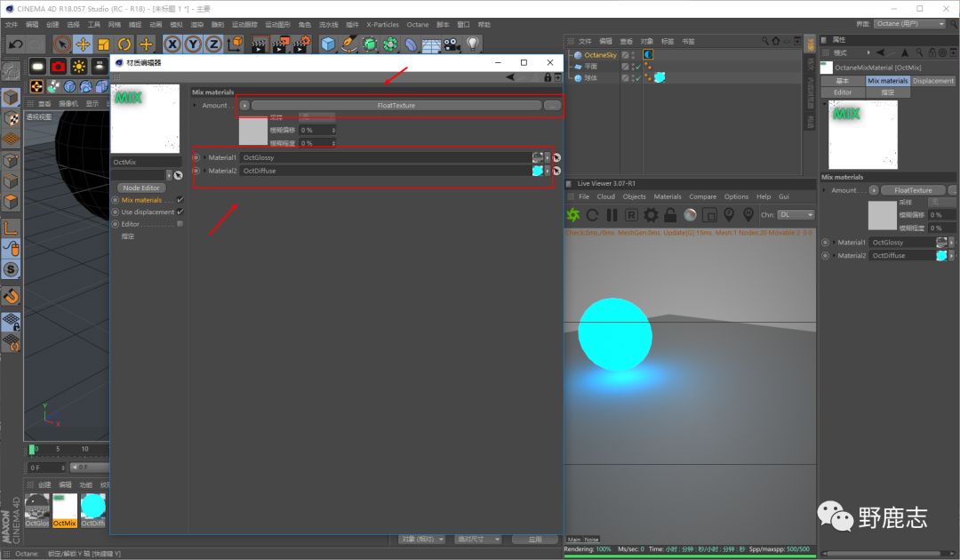This screenshot has height=560, width=960.
Task: Select the OctDiffuse cyan material thumbnail
Action: (x=93, y=508)
